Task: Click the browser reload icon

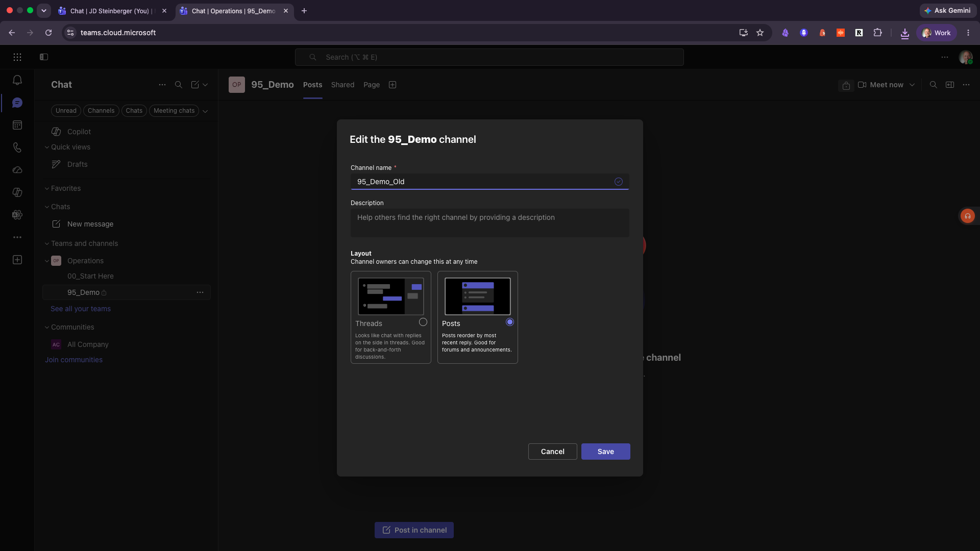Action: tap(48, 33)
